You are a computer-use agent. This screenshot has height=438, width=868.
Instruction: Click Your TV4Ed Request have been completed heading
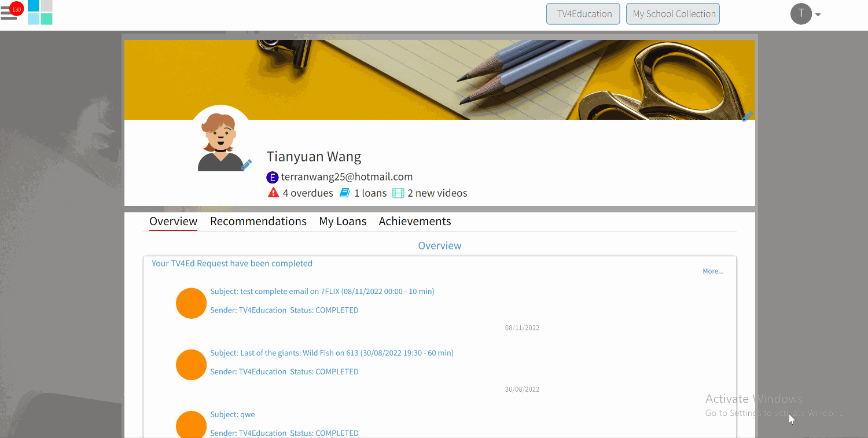pyautogui.click(x=232, y=263)
